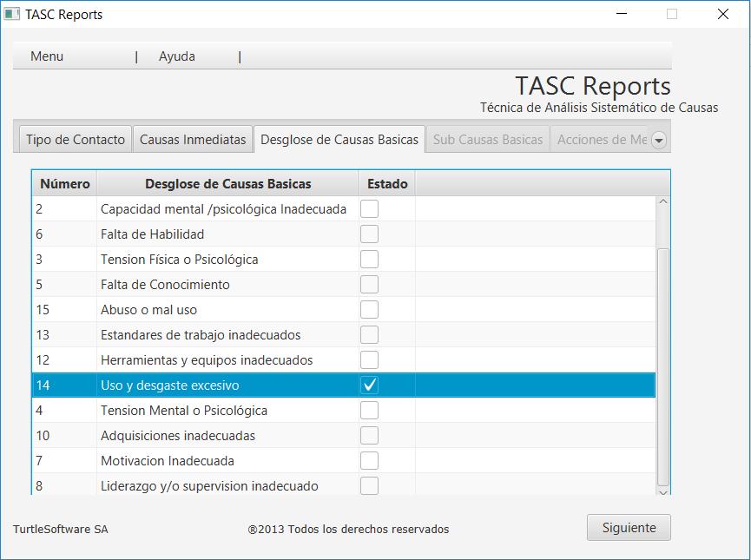751x560 pixels.
Task: Sort by the Estado column header
Action: [x=387, y=183]
